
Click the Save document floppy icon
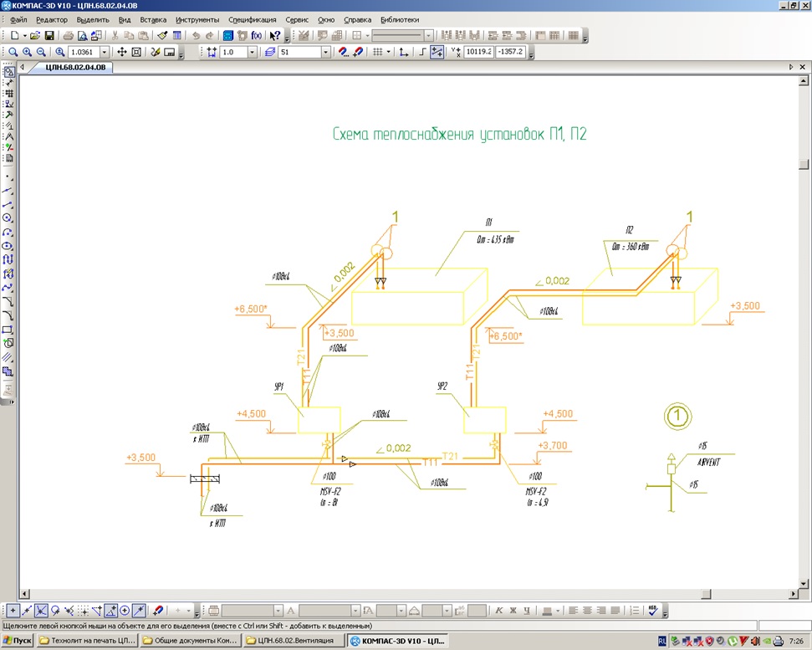(49, 36)
